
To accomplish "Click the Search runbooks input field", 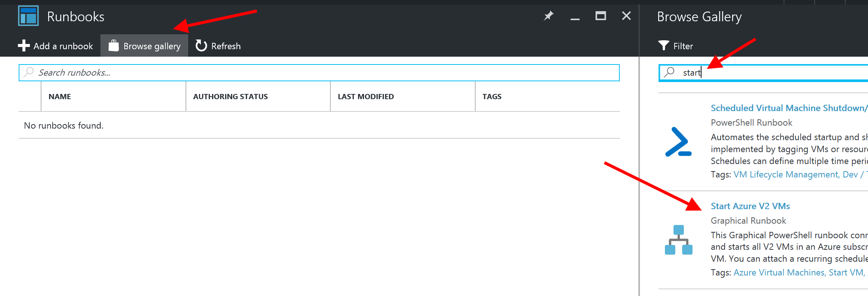I will [x=319, y=73].
